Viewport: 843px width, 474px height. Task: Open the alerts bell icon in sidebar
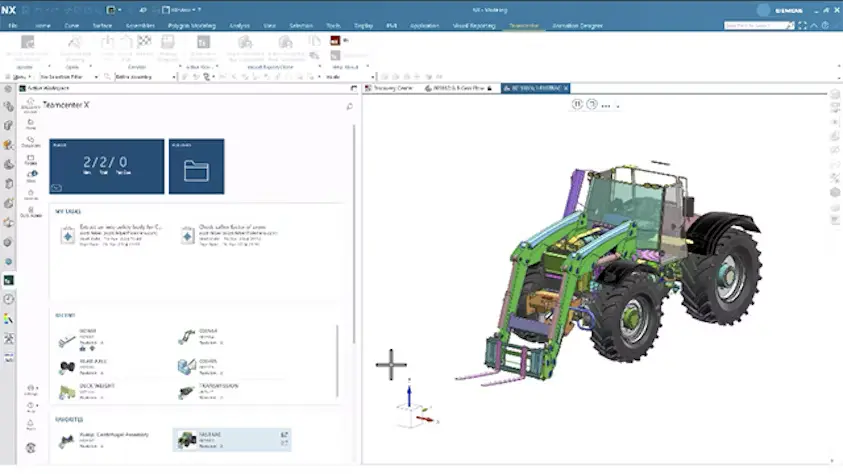(31, 422)
